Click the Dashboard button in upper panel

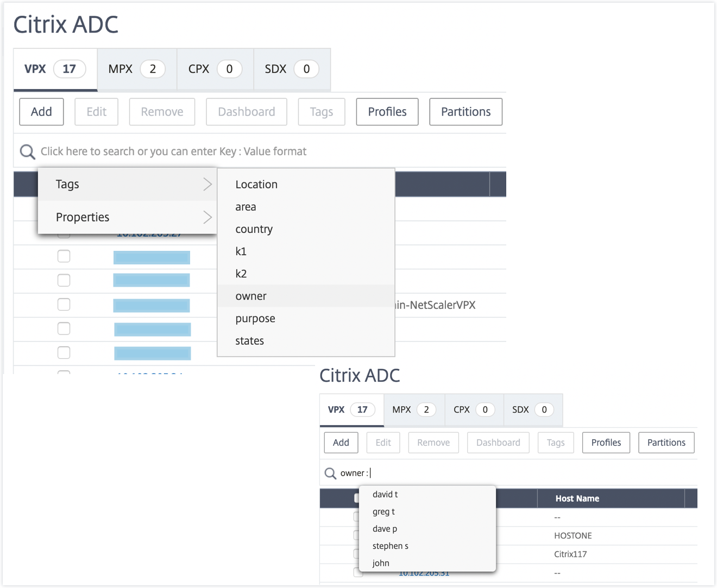tap(247, 112)
